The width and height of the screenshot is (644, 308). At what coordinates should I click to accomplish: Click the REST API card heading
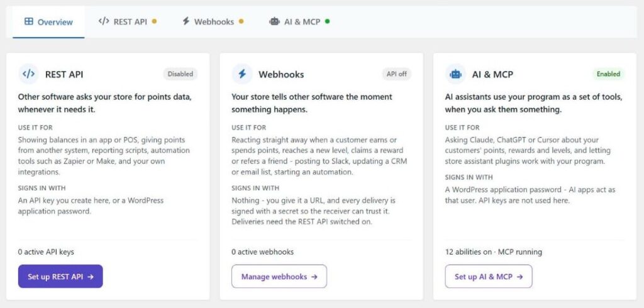pos(64,74)
